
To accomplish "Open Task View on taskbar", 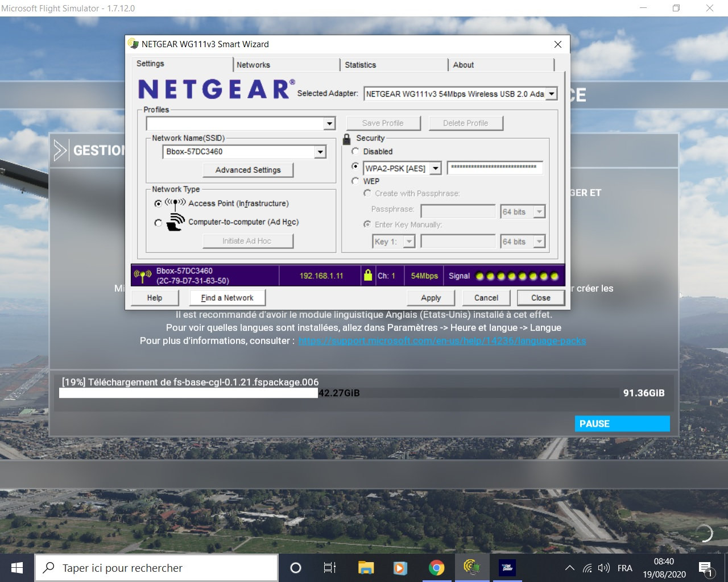I will pyautogui.click(x=330, y=568).
